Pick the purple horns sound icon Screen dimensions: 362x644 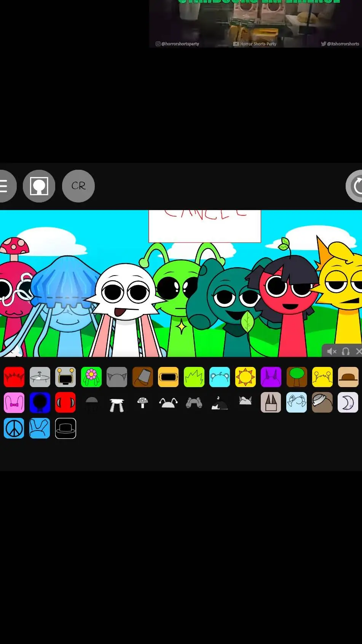[271, 377]
